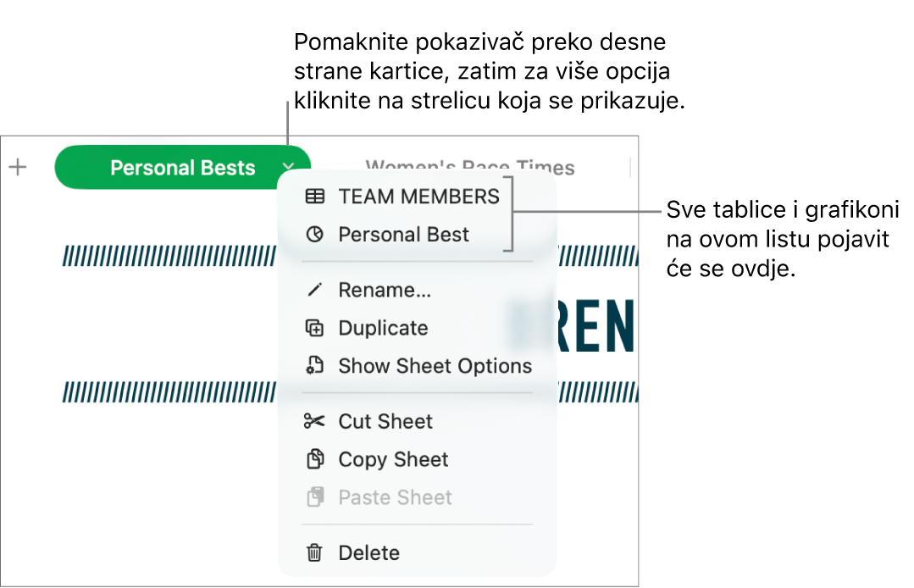Click the chart icon beside Personal Best
The width and height of the screenshot is (914, 588).
pyautogui.click(x=314, y=235)
